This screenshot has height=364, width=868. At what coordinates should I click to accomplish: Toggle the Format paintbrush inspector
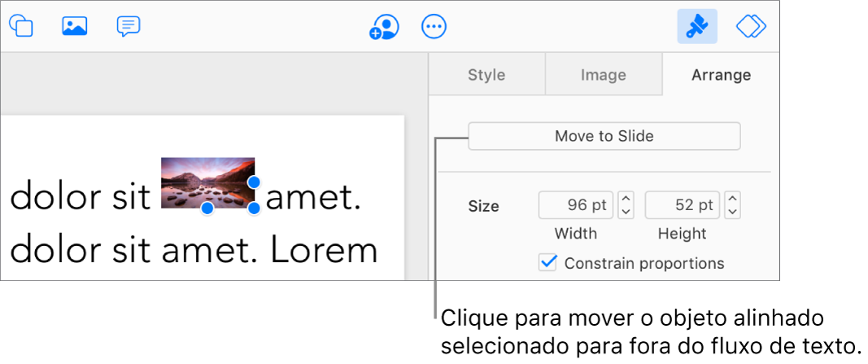click(697, 27)
